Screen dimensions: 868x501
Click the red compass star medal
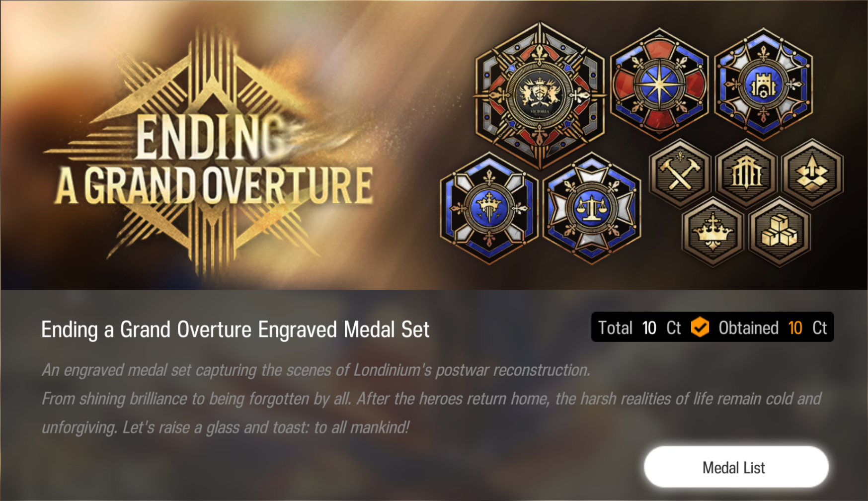[x=659, y=84]
